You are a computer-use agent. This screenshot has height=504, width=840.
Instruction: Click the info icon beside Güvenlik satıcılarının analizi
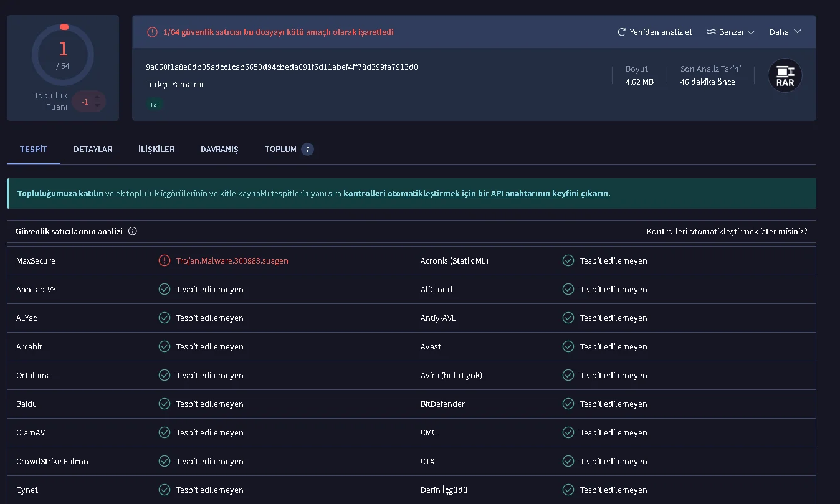click(x=133, y=231)
